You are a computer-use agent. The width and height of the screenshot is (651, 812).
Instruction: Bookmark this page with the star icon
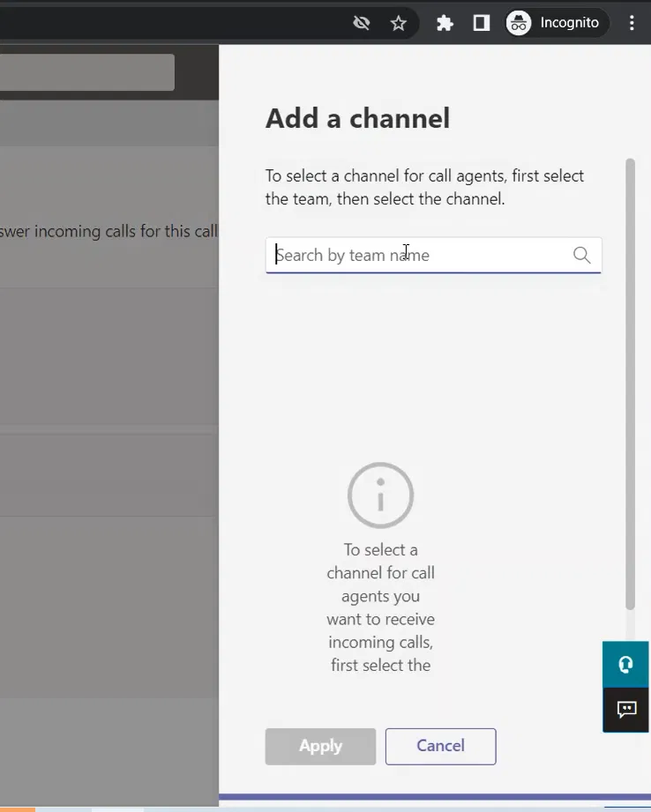click(x=399, y=23)
